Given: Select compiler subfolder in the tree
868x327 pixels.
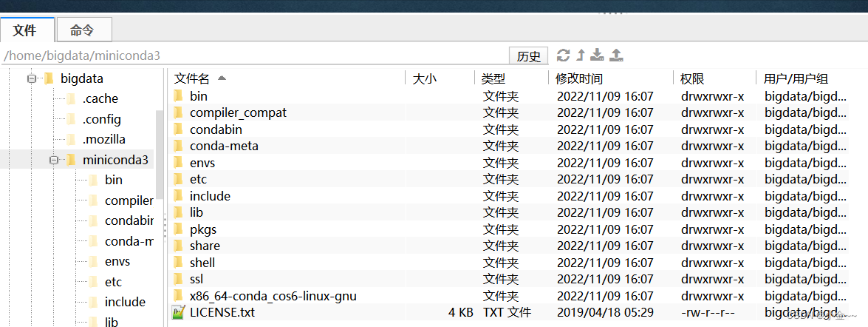Looking at the screenshot, I should (x=129, y=200).
